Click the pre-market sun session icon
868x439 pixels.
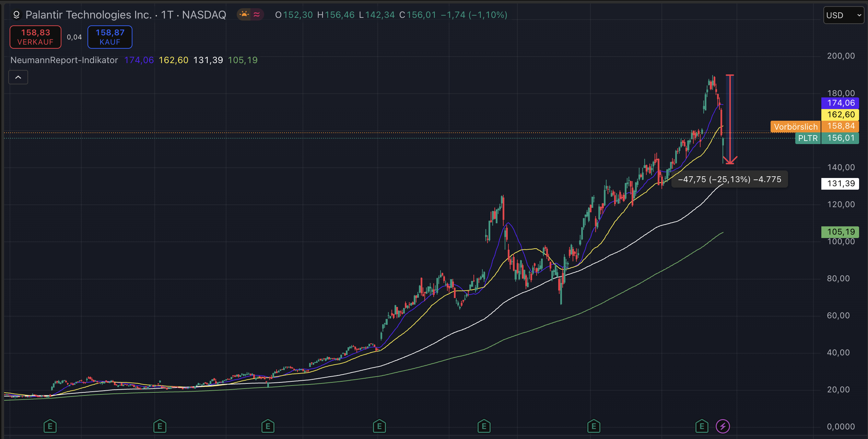[244, 14]
